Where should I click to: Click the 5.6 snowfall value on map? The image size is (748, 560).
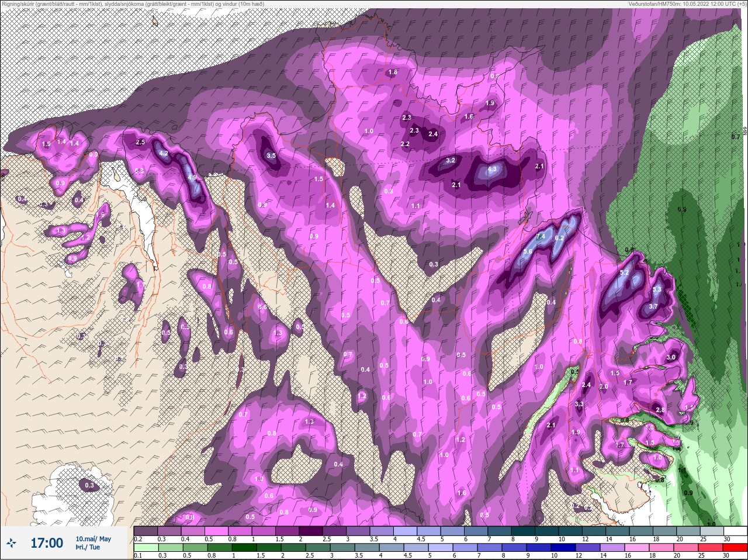(x=528, y=251)
